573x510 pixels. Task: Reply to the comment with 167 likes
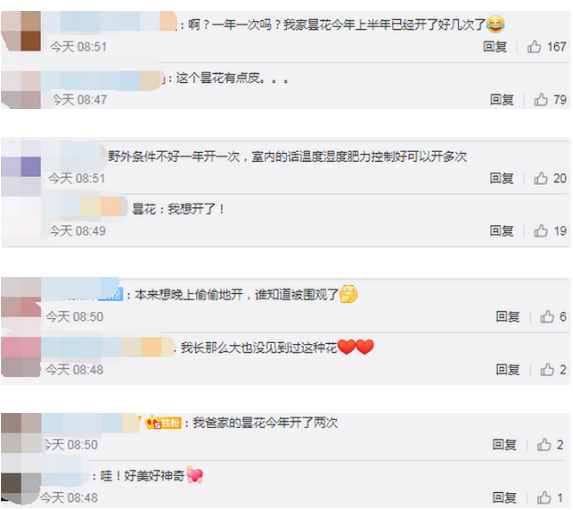(495, 47)
